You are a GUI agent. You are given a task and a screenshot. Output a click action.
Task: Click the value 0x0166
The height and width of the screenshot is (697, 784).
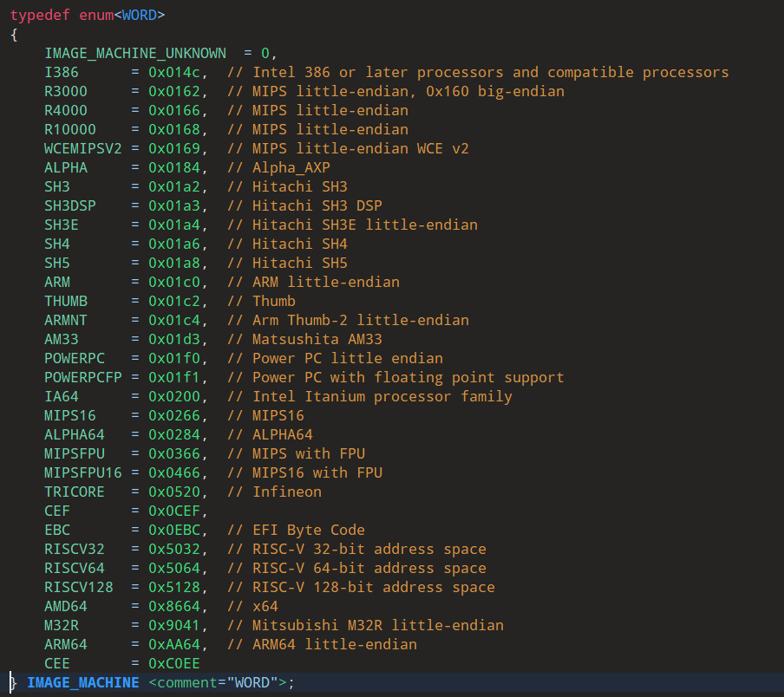[174, 110]
